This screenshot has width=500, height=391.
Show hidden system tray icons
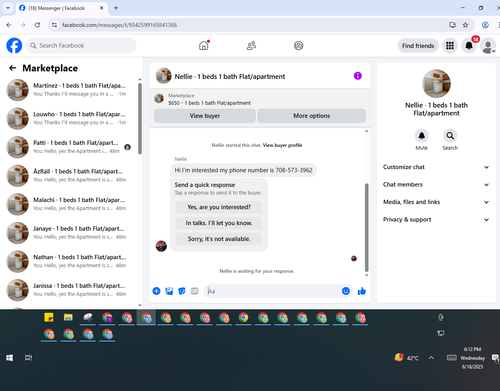tap(431, 358)
